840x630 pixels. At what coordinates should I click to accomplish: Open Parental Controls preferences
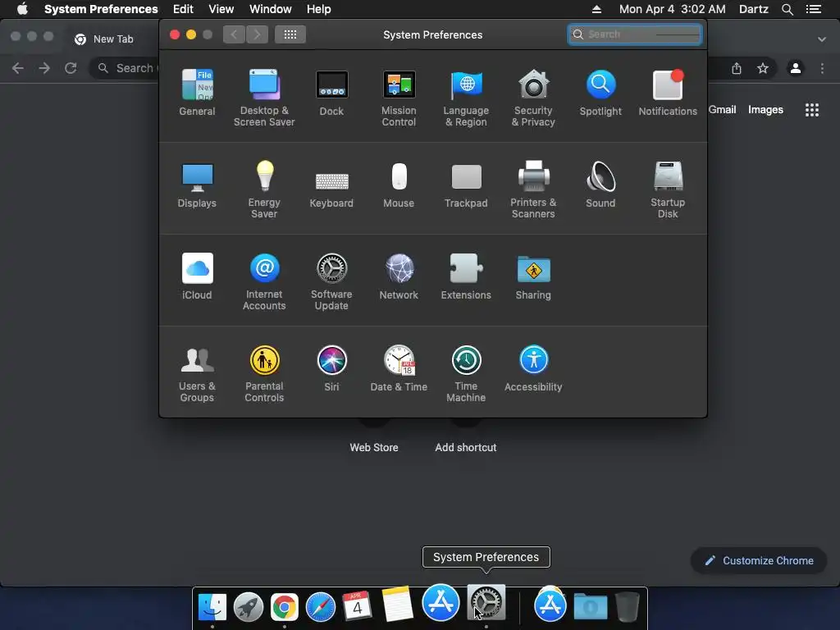pyautogui.click(x=264, y=373)
